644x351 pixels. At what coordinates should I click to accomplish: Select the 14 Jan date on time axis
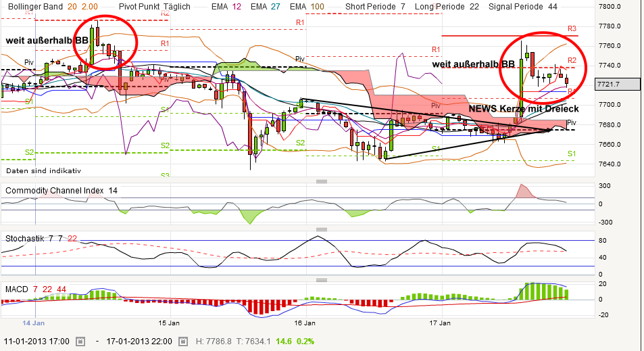33,323
